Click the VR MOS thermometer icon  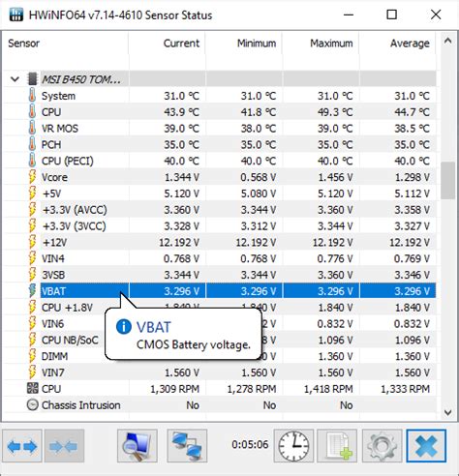pos(32,128)
